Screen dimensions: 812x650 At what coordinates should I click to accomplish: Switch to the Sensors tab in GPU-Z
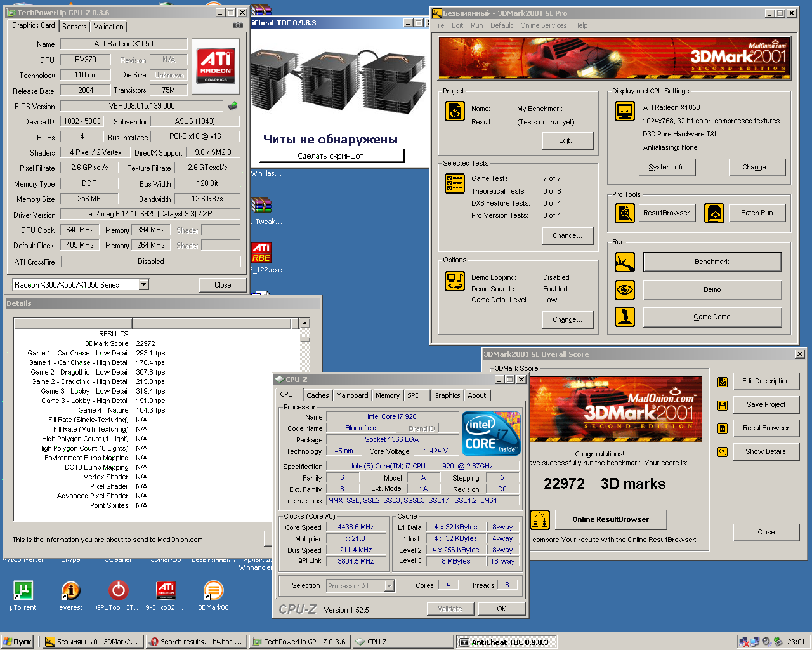pyautogui.click(x=74, y=27)
